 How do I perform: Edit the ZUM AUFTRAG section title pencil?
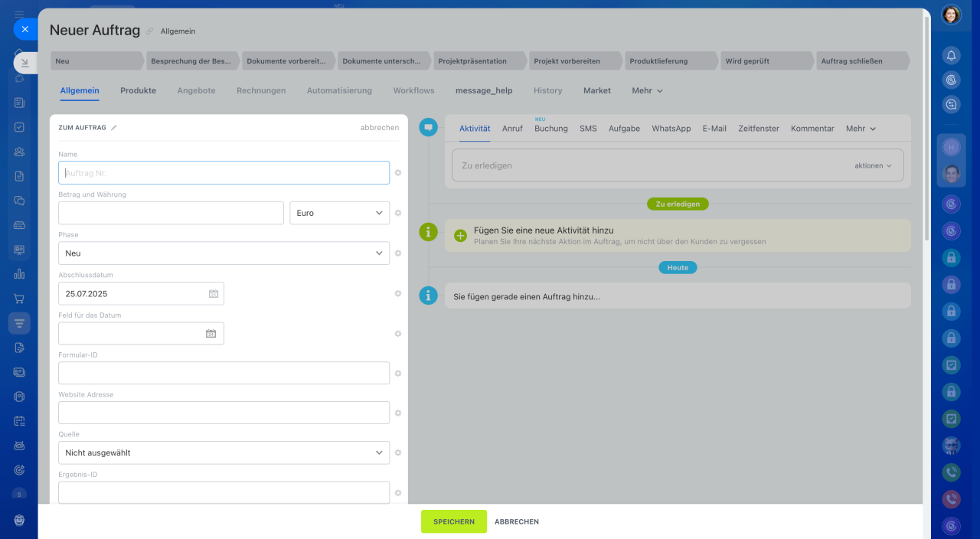tap(114, 128)
